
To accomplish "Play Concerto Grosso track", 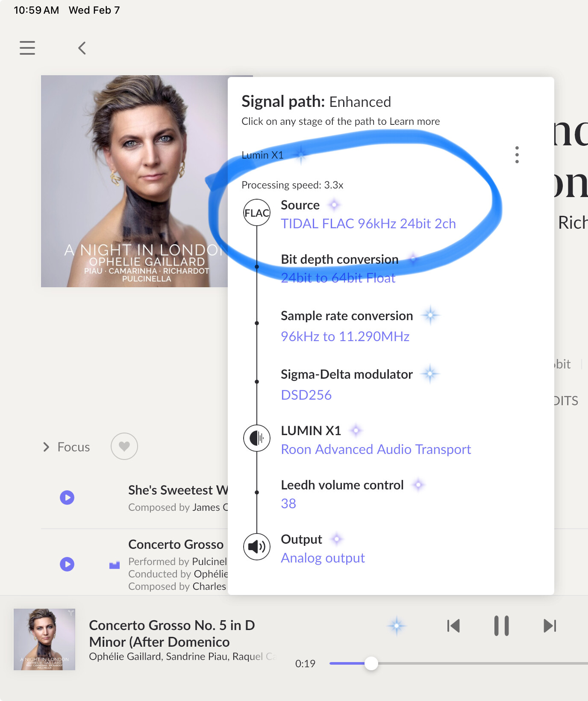I will click(67, 564).
